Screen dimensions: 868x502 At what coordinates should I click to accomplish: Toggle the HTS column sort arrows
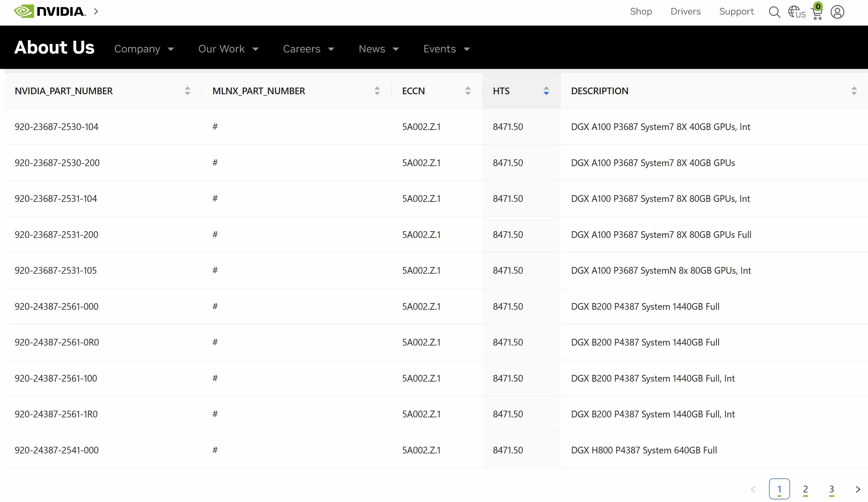[546, 91]
